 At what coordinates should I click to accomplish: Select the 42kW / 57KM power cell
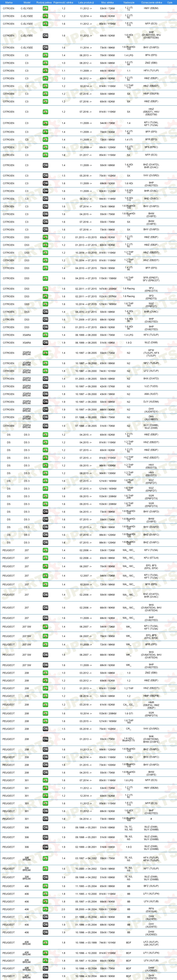[107, 386]
